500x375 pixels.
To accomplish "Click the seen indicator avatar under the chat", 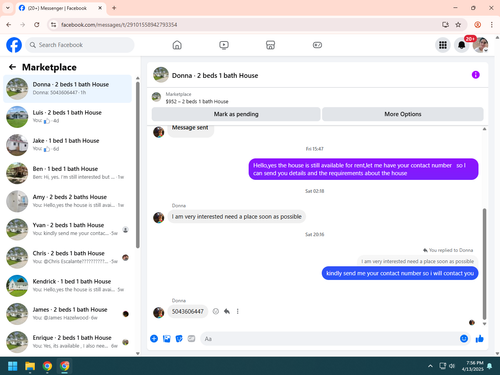I will click(x=472, y=322).
